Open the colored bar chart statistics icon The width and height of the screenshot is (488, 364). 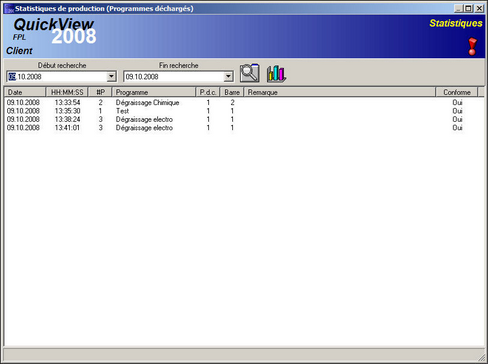coord(276,73)
